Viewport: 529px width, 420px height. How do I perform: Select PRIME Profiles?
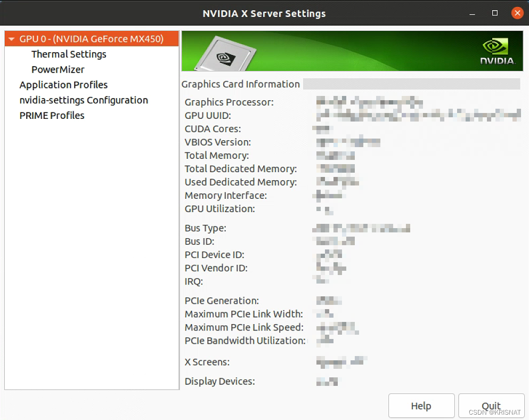tap(52, 116)
